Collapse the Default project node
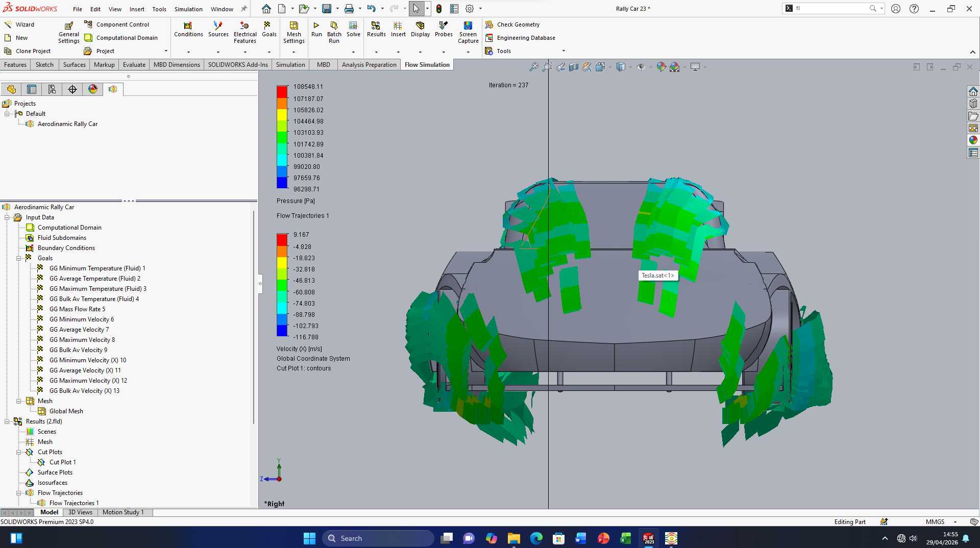Screen dimensions: 980x548 pyautogui.click(x=7, y=114)
